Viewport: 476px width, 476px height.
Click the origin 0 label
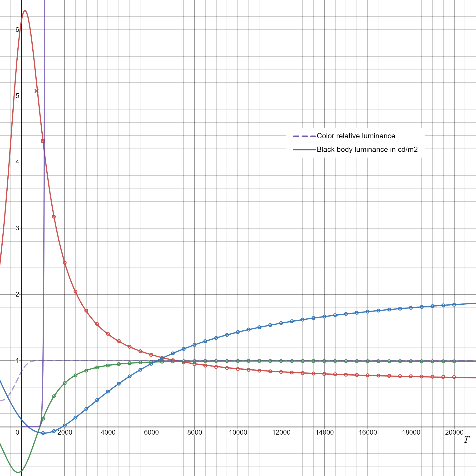17,432
